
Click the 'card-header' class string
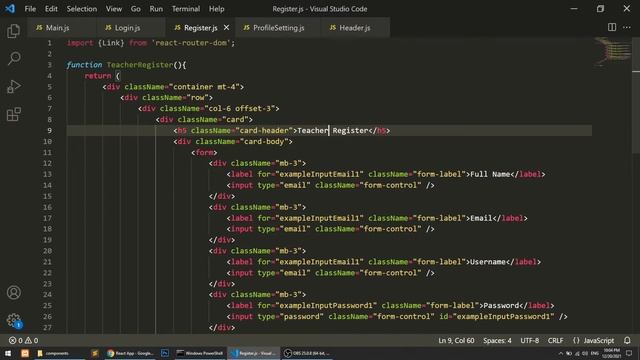pos(264,131)
